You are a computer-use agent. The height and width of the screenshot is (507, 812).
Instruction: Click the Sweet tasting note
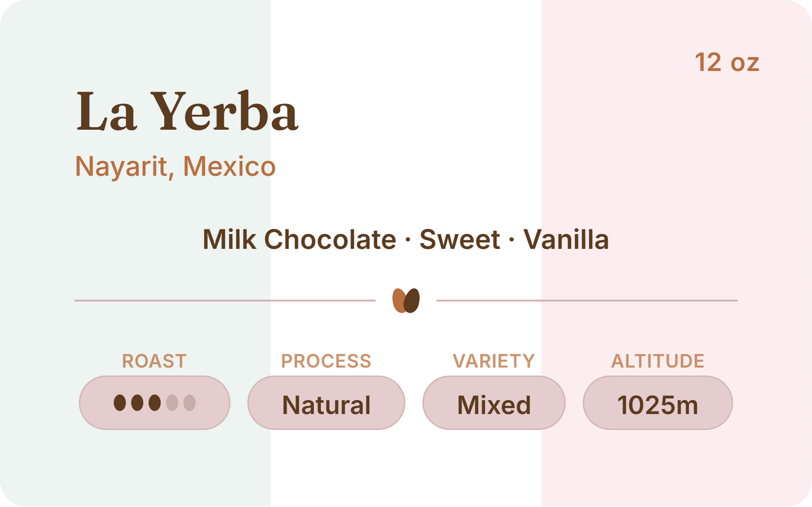(x=460, y=240)
